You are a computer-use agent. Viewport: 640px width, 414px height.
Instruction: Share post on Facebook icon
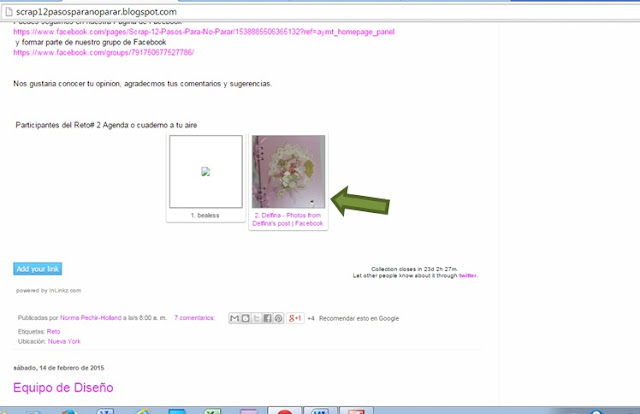(267, 318)
